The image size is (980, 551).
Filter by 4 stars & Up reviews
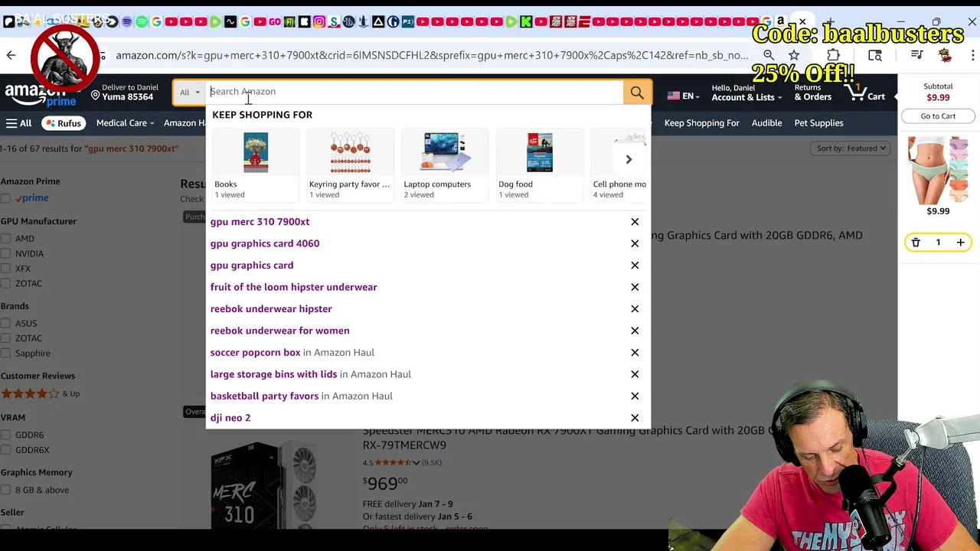pos(40,394)
